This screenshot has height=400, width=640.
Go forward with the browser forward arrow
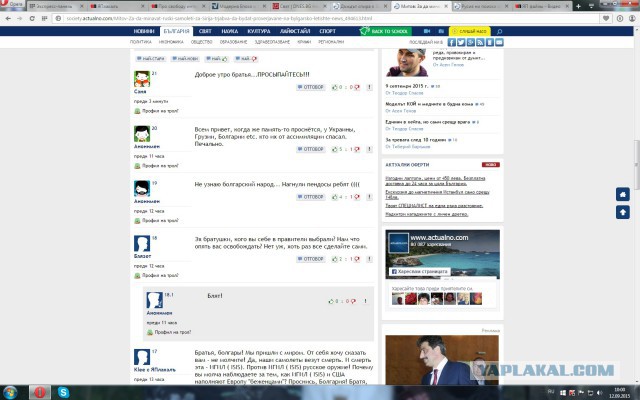pyautogui.click(x=20, y=18)
